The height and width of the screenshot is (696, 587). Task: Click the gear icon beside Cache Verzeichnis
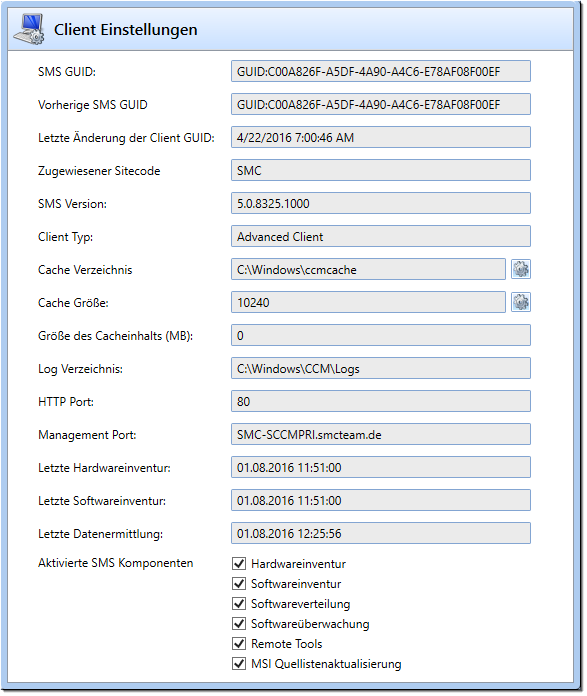521,269
